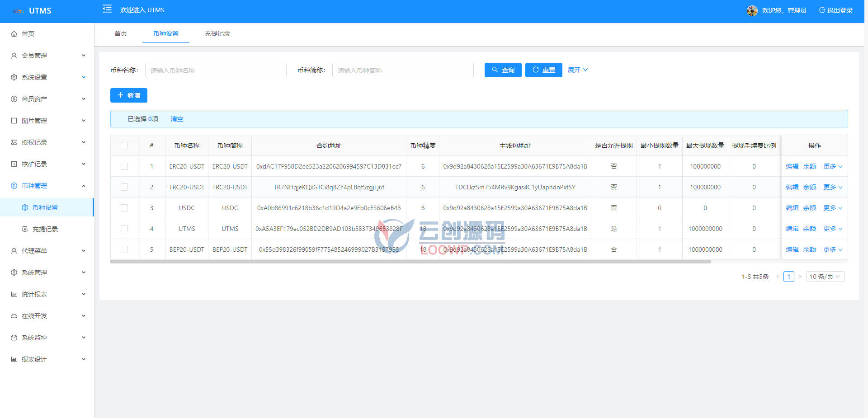Click the square icon beside 图片管理
Image resolution: width=868 pixels, height=418 pixels.
[14, 121]
